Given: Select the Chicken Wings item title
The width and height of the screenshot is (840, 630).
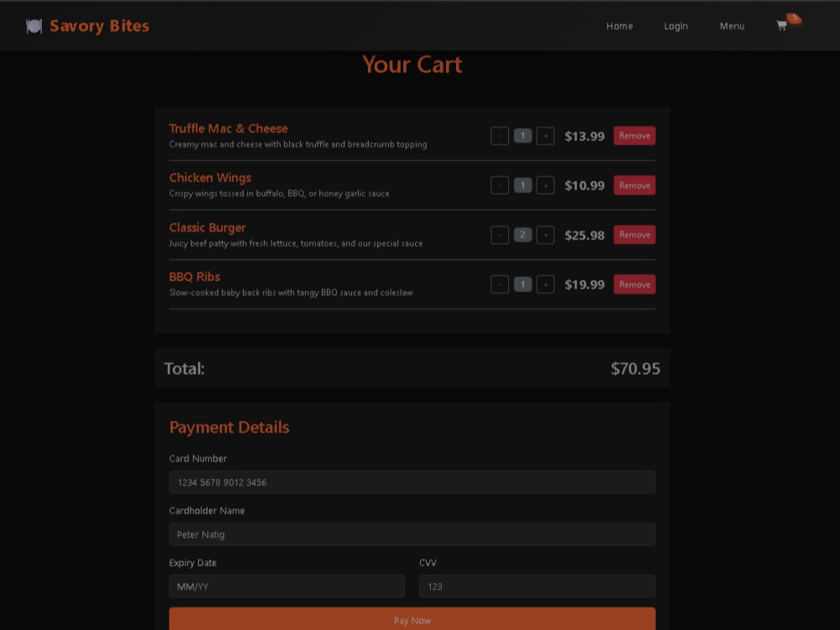Looking at the screenshot, I should 210,178.
